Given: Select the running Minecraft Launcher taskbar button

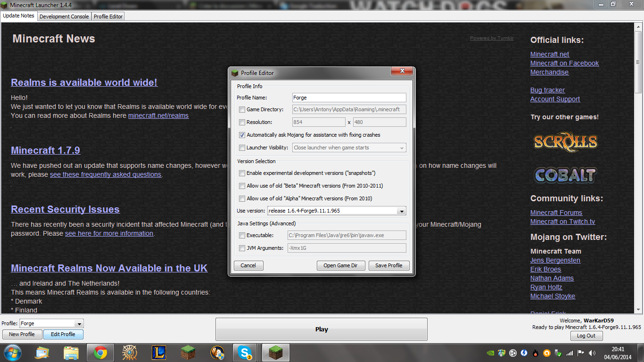Looking at the screenshot, I should (275, 353).
